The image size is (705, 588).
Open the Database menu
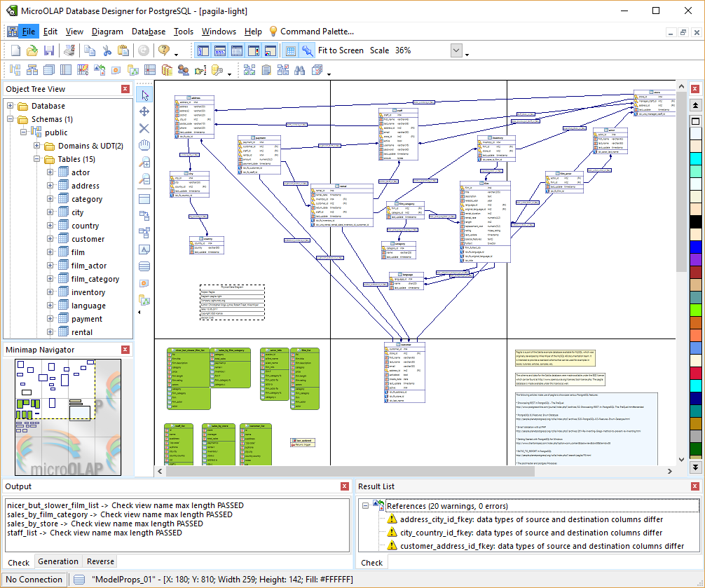pos(149,32)
